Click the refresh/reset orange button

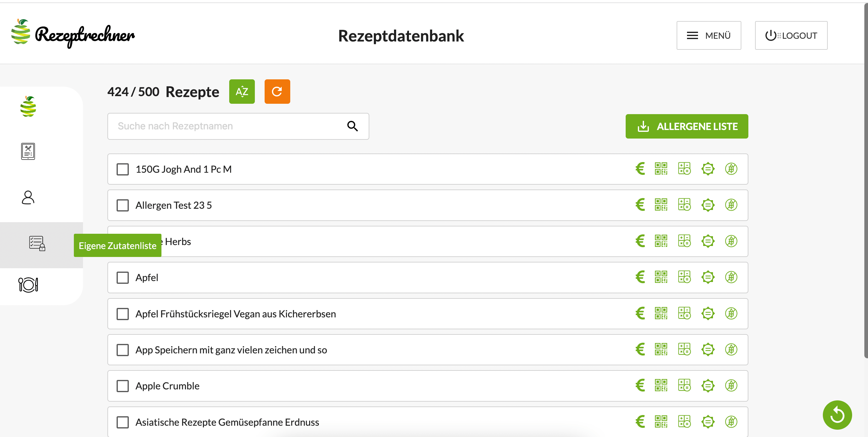tap(277, 92)
